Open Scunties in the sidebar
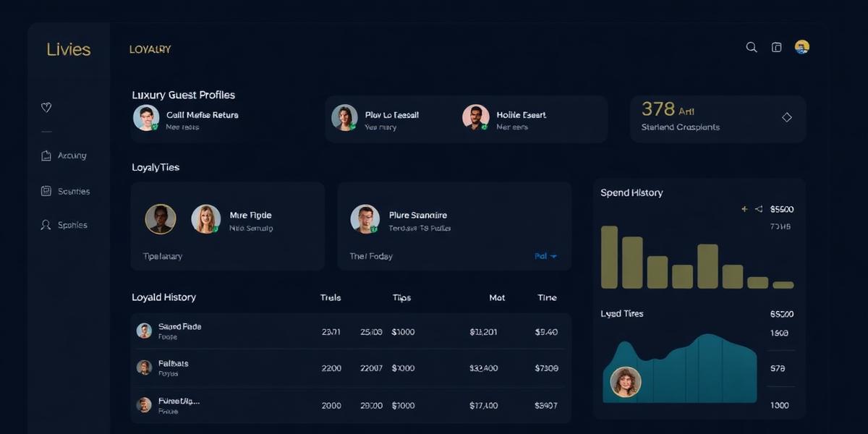The height and width of the screenshot is (434, 868). coord(74,191)
